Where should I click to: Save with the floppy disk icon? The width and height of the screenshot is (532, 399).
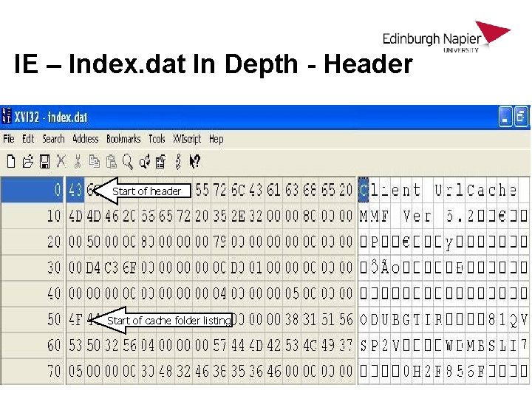click(x=44, y=162)
